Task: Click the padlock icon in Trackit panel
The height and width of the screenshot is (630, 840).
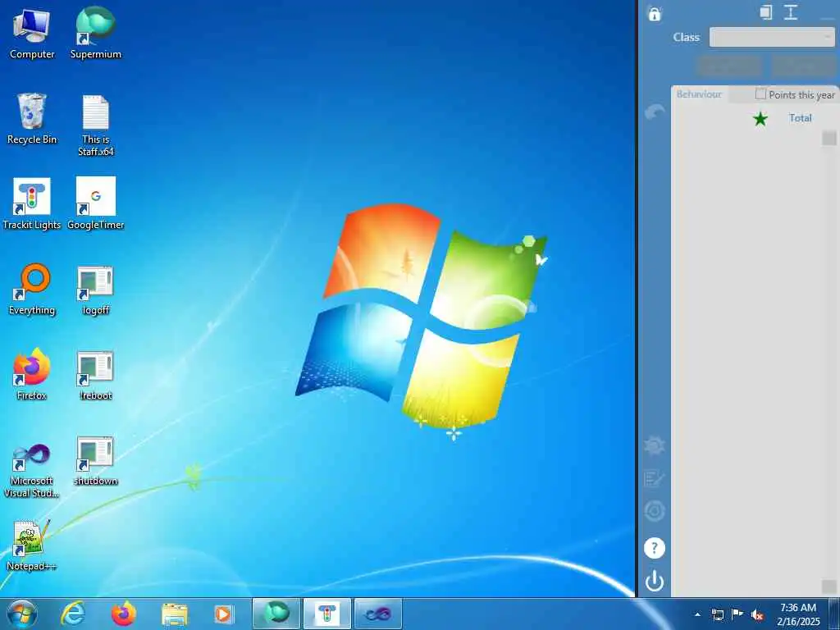Action: [654, 13]
